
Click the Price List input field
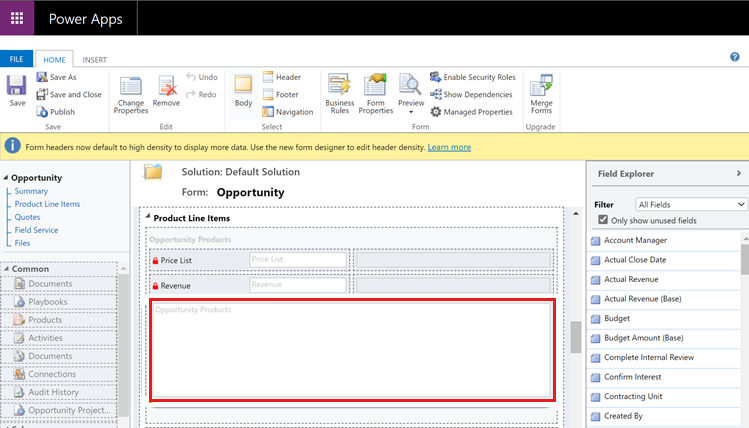click(x=298, y=259)
